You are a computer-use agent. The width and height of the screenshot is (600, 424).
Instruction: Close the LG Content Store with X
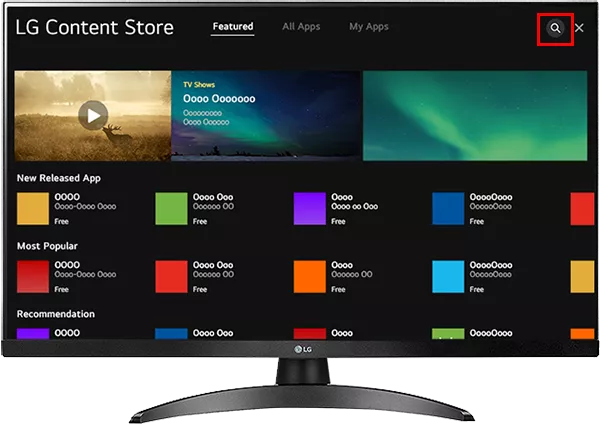579,28
